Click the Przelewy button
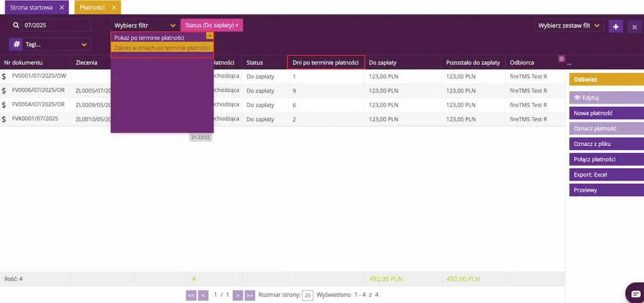Screen dimensions: 644x303 607,190
